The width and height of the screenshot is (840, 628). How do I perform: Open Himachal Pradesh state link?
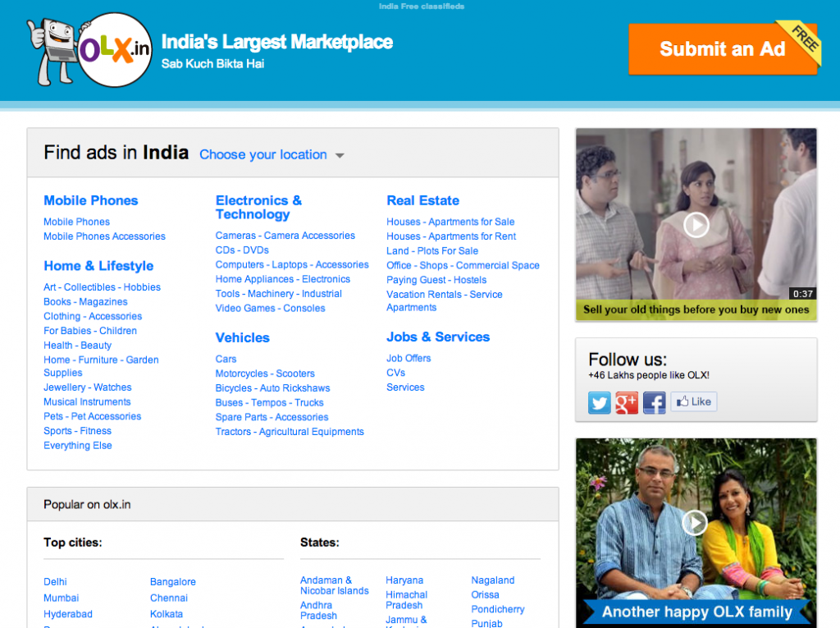pos(407,600)
